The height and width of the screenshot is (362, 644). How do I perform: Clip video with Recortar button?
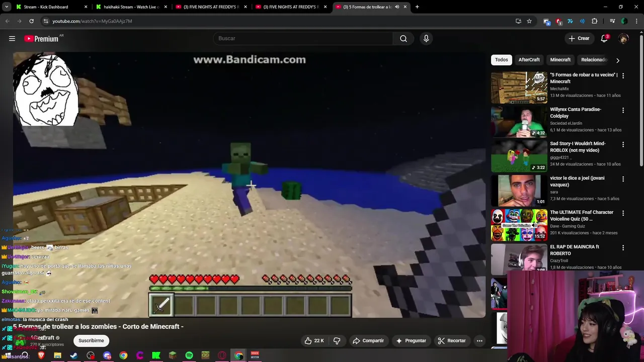pyautogui.click(x=451, y=340)
